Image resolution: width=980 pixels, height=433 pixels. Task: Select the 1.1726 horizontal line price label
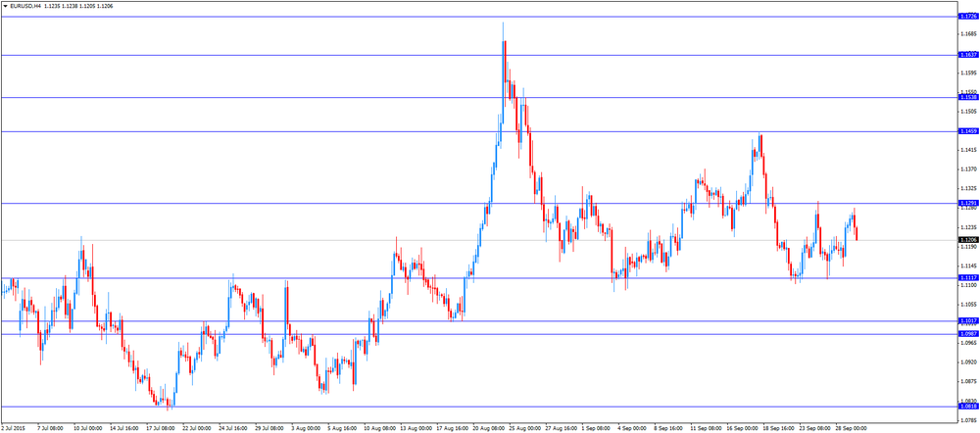(967, 17)
